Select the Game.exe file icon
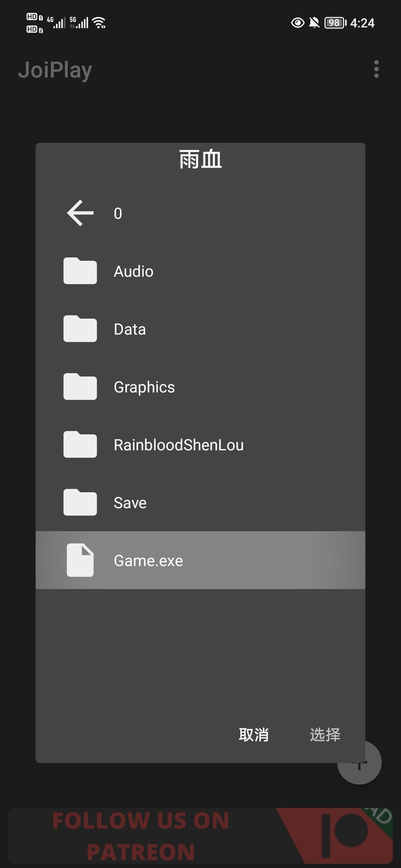The height and width of the screenshot is (868, 401). [x=80, y=560]
